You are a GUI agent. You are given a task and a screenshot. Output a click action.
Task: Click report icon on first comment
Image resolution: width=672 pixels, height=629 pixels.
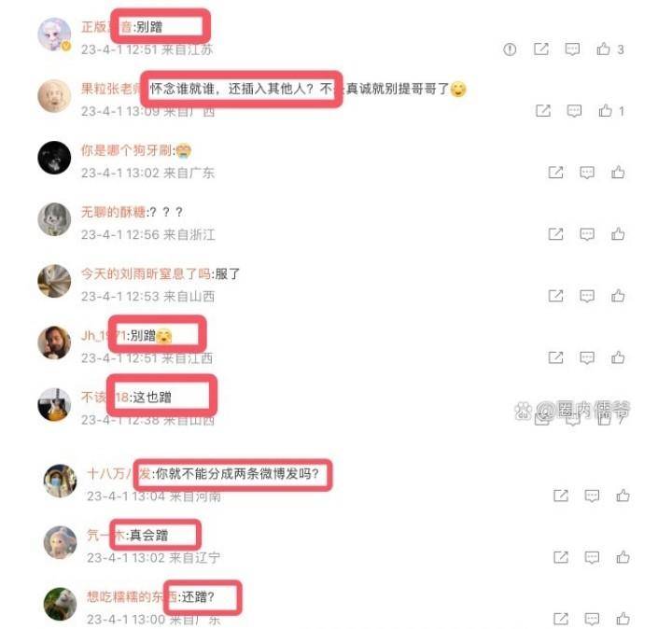[x=510, y=49]
